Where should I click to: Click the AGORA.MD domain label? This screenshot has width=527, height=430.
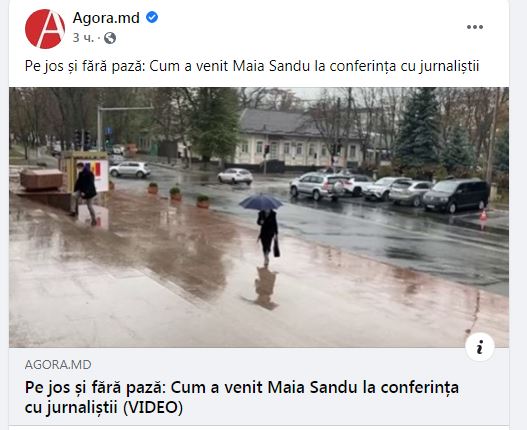click(x=58, y=365)
